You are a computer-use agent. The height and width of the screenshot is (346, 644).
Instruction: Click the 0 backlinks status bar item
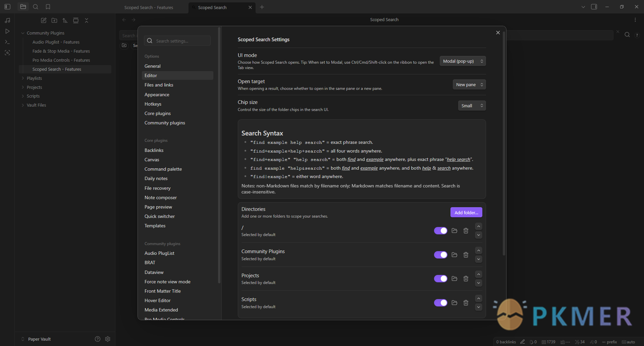[506, 342]
